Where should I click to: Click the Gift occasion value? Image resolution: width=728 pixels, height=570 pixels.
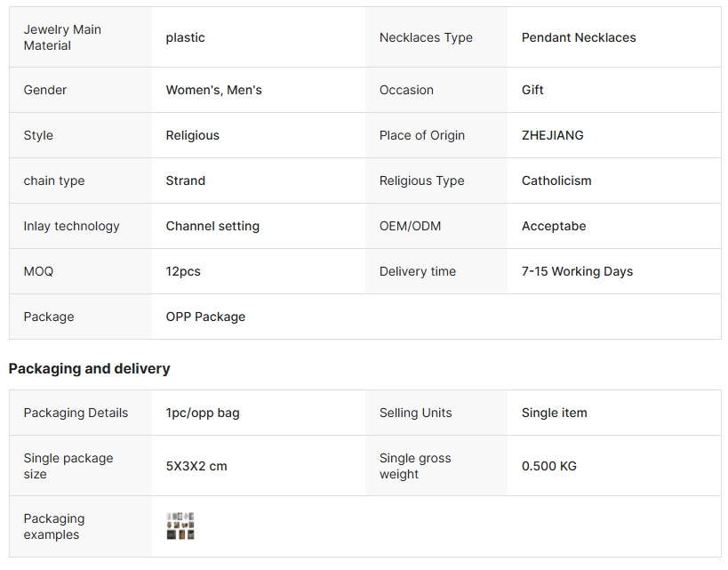532,90
